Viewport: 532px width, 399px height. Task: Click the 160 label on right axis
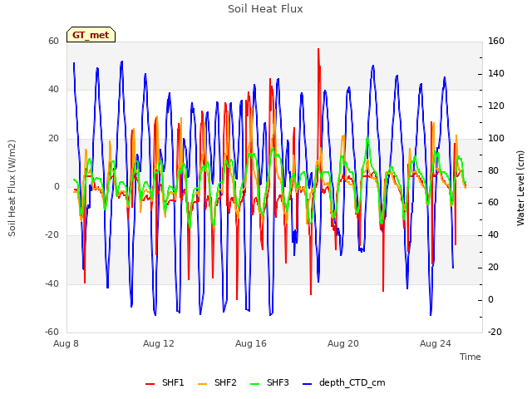496,41
